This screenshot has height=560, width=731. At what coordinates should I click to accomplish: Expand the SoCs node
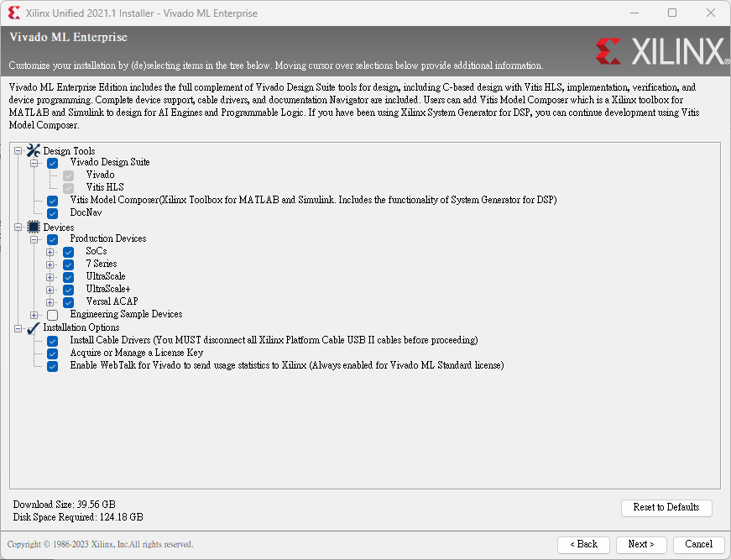click(x=50, y=252)
